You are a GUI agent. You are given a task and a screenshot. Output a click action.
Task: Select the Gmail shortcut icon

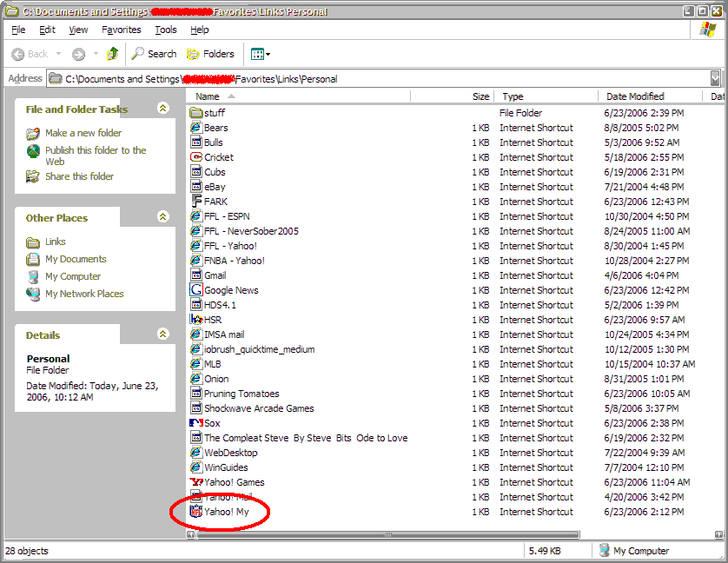click(x=196, y=275)
